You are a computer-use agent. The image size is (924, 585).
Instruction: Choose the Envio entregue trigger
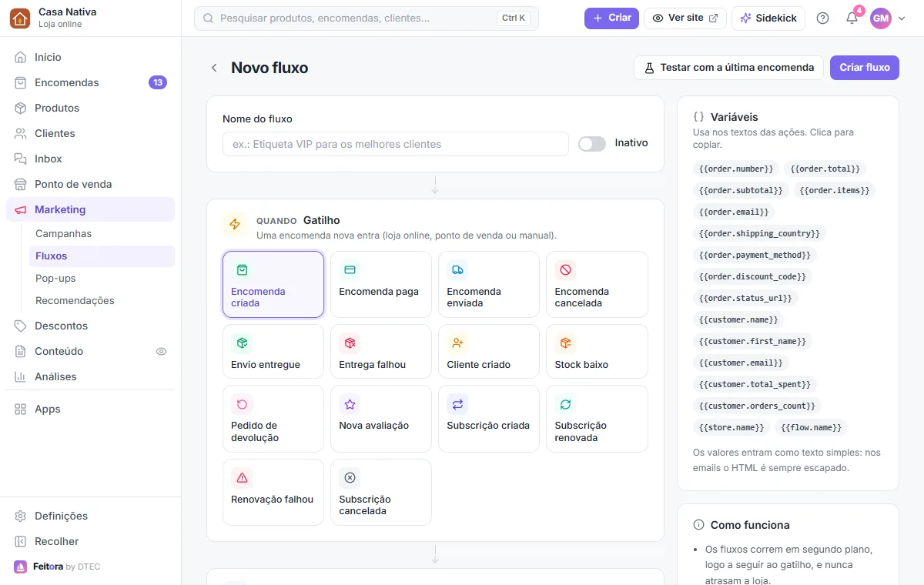[273, 351]
